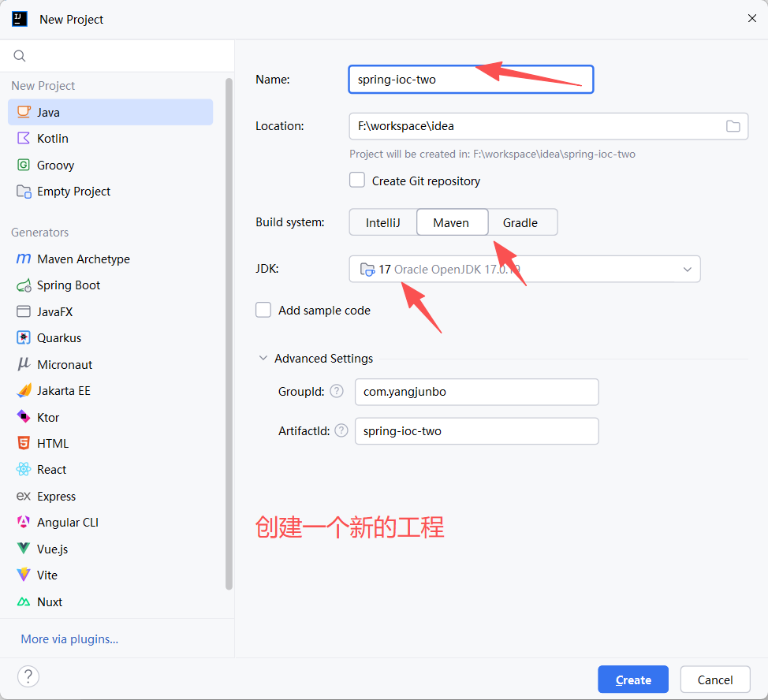Image resolution: width=768 pixels, height=700 pixels.
Task: Click the ArtifactId input field
Action: click(x=476, y=430)
